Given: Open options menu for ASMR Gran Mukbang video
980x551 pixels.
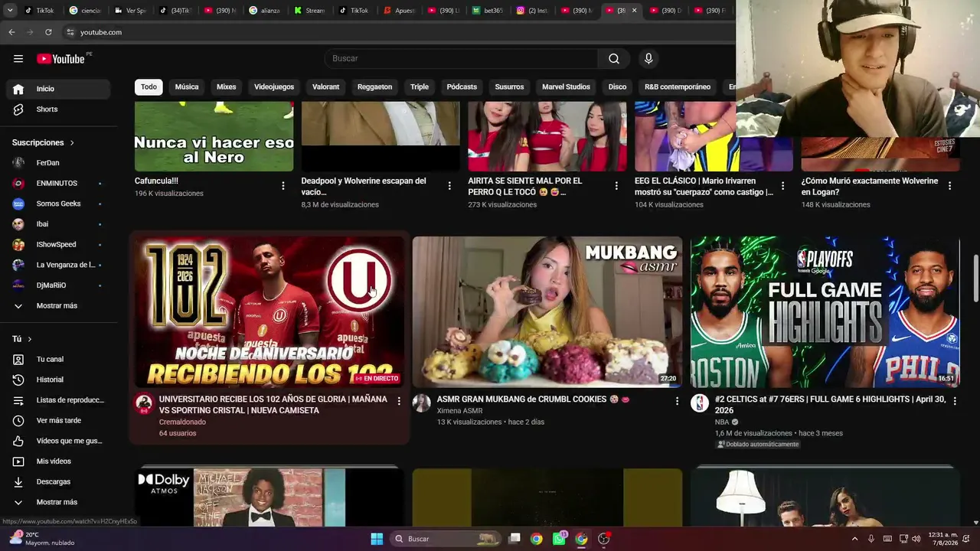Looking at the screenshot, I should tap(677, 401).
